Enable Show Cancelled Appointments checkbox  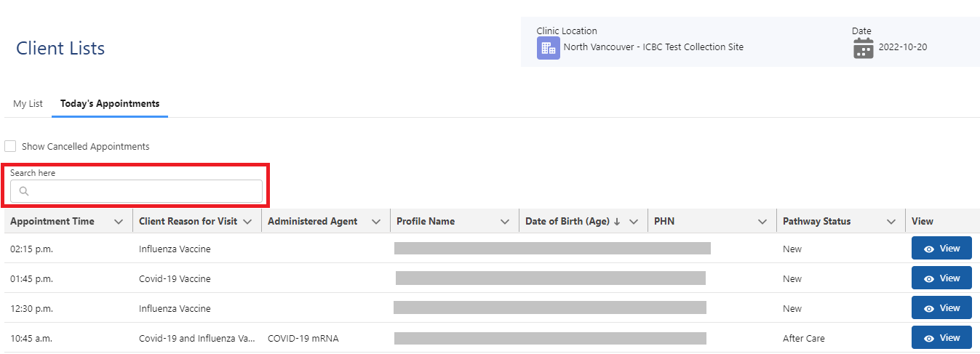10,146
